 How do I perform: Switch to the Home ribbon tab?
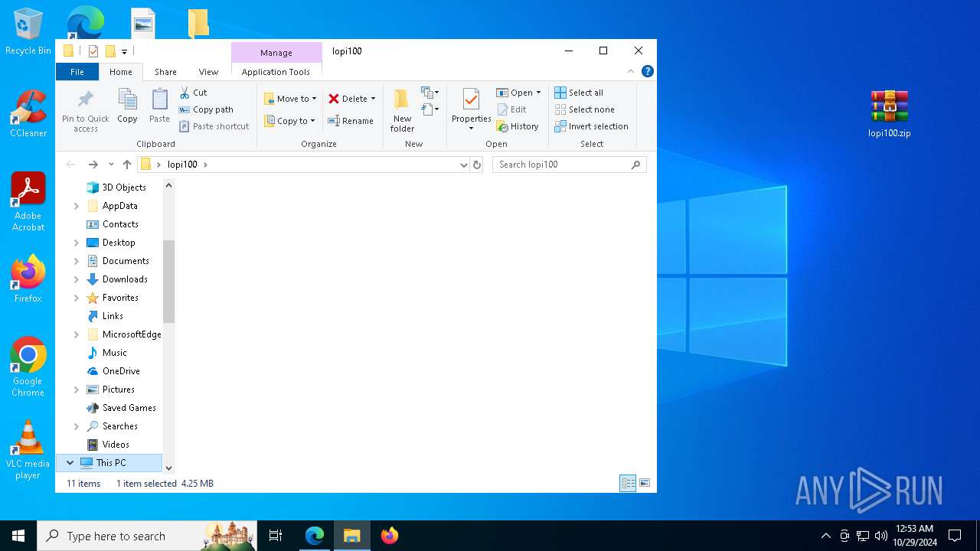(121, 72)
